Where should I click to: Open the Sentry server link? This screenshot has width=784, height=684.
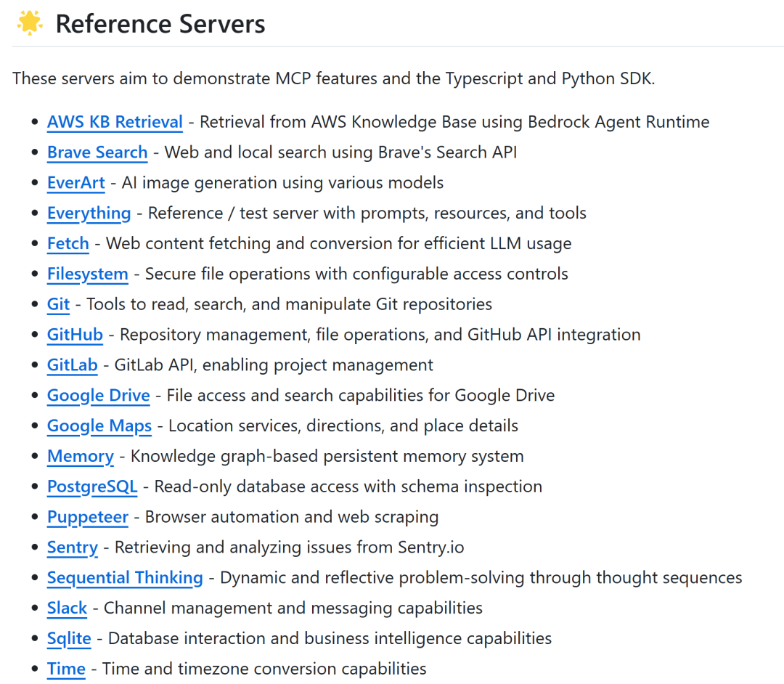(73, 547)
